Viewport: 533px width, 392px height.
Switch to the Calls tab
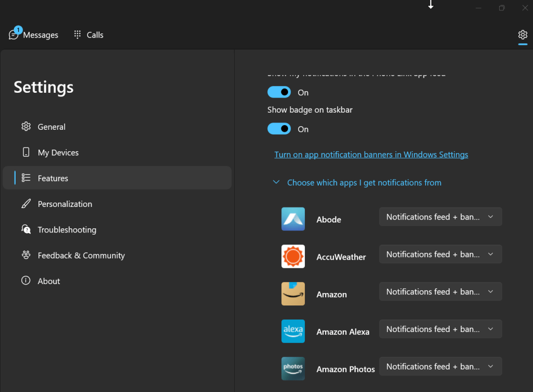point(89,35)
